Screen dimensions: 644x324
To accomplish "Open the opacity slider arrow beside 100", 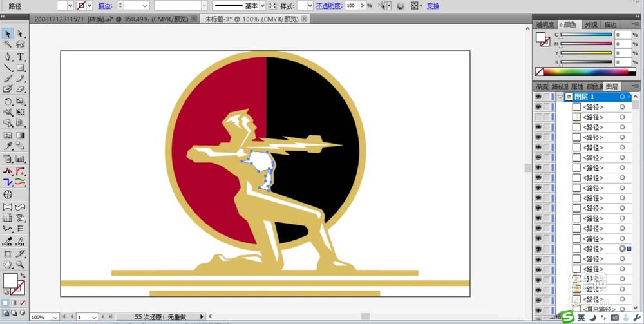I will (362, 6).
